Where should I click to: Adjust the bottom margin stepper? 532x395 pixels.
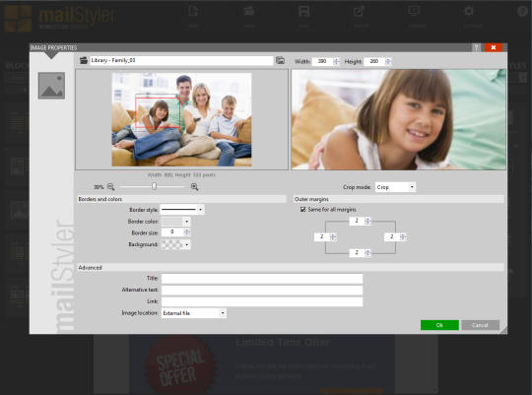coord(367,253)
